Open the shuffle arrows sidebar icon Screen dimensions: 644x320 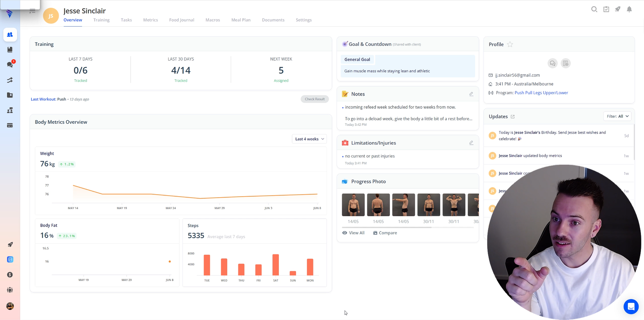[10, 80]
